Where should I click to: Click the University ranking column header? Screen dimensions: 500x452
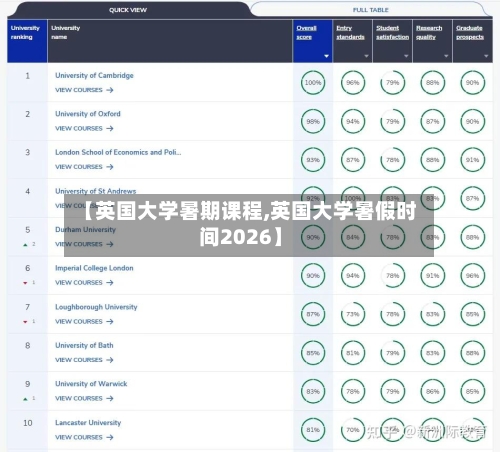click(x=27, y=41)
